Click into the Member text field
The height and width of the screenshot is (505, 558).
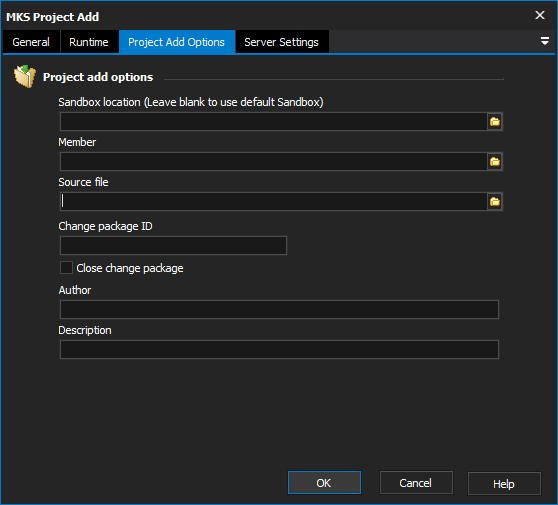pos(273,162)
